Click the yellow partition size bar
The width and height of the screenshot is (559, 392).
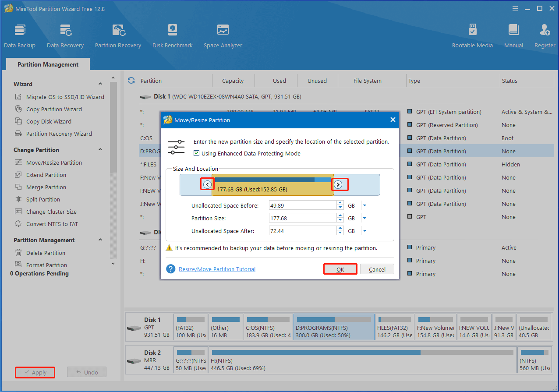pos(272,185)
